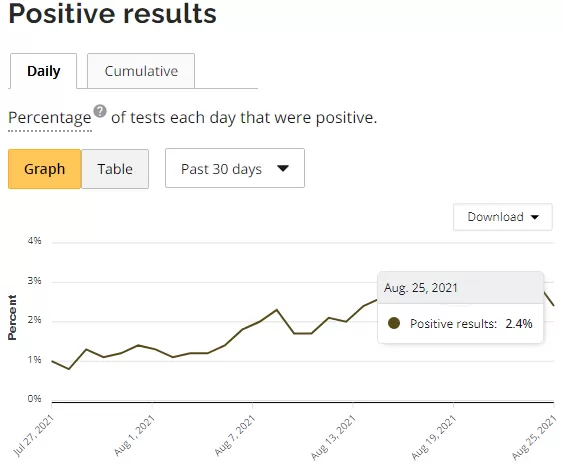563x470 pixels.
Task: Click the Download dropdown arrow
Action: [535, 217]
